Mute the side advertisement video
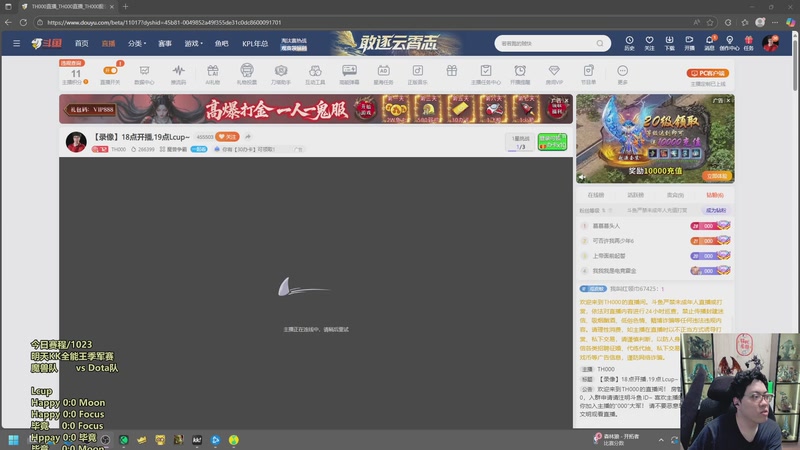This screenshot has height=450, width=800. click(582, 177)
